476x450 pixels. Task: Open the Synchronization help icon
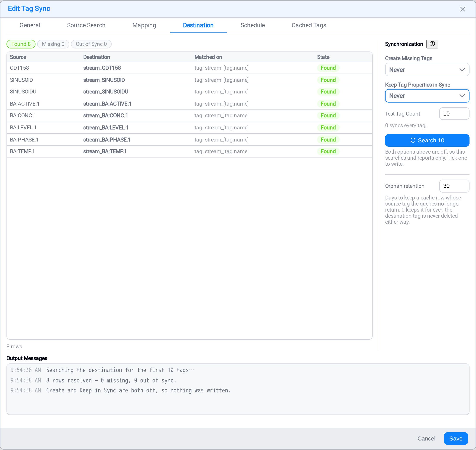[432, 44]
